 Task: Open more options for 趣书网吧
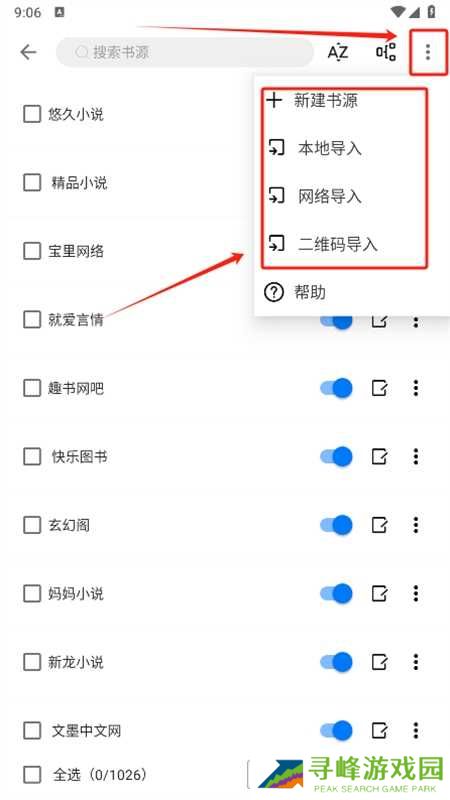tap(416, 388)
